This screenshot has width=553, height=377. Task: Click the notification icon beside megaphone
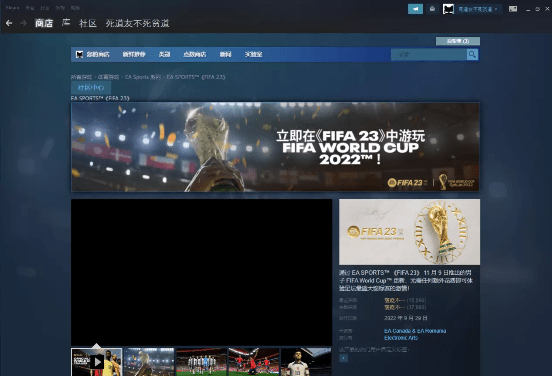coord(432,9)
